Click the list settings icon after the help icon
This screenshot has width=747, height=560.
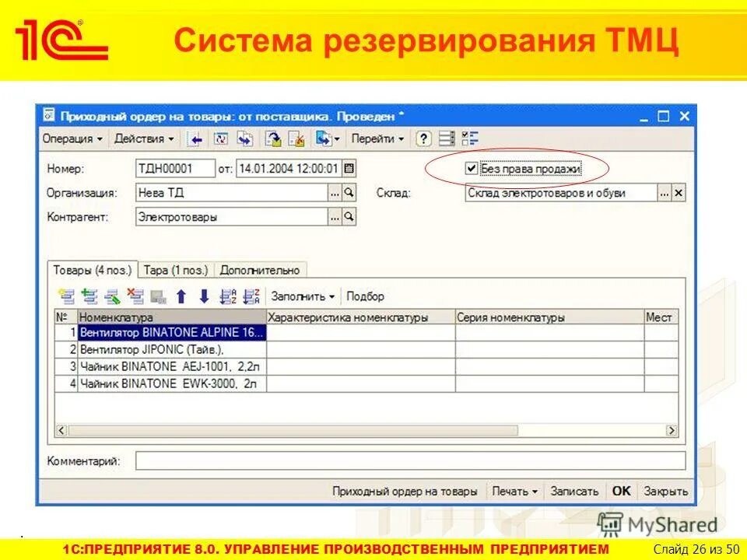coord(447,139)
